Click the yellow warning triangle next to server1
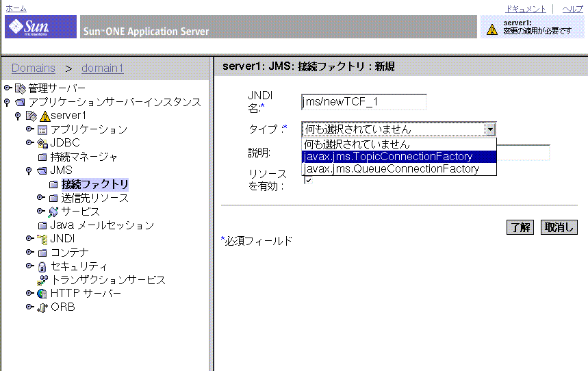This screenshot has height=371, width=588. pyautogui.click(x=45, y=116)
